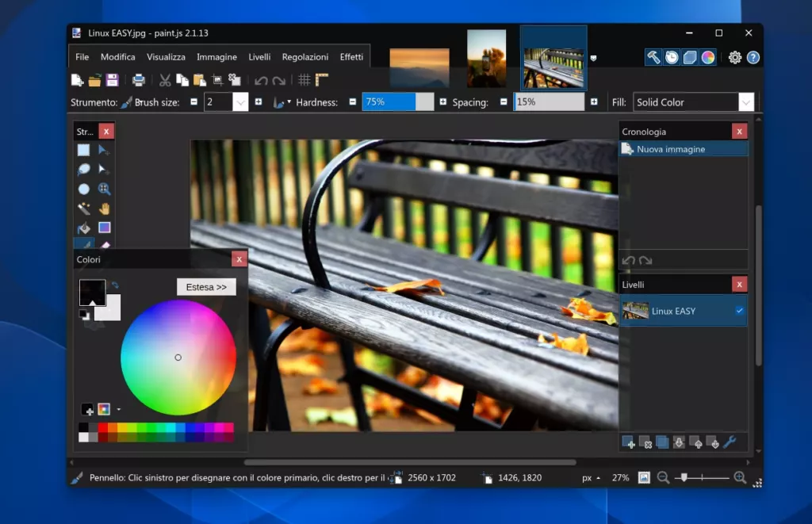This screenshot has width=812, height=524.
Task: Select the Lasso Select tool
Action: [83, 170]
